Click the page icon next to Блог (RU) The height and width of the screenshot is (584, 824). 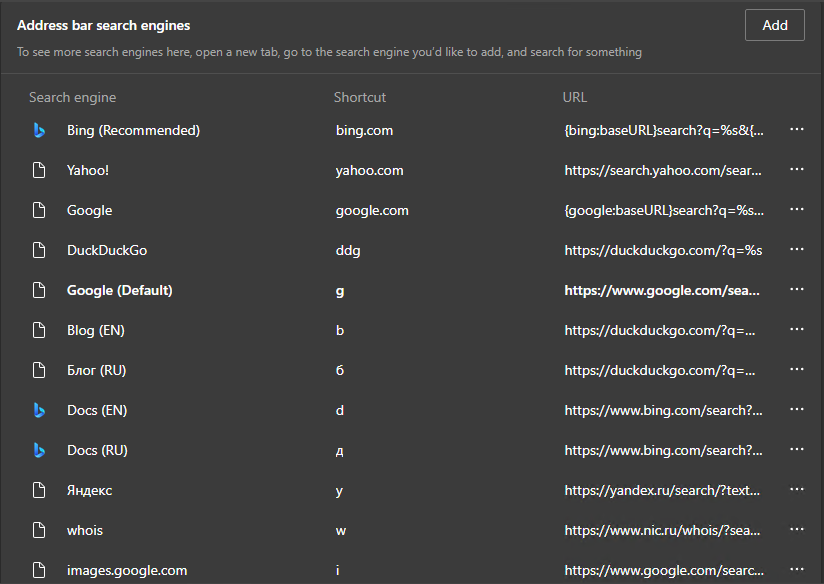pyautogui.click(x=39, y=370)
